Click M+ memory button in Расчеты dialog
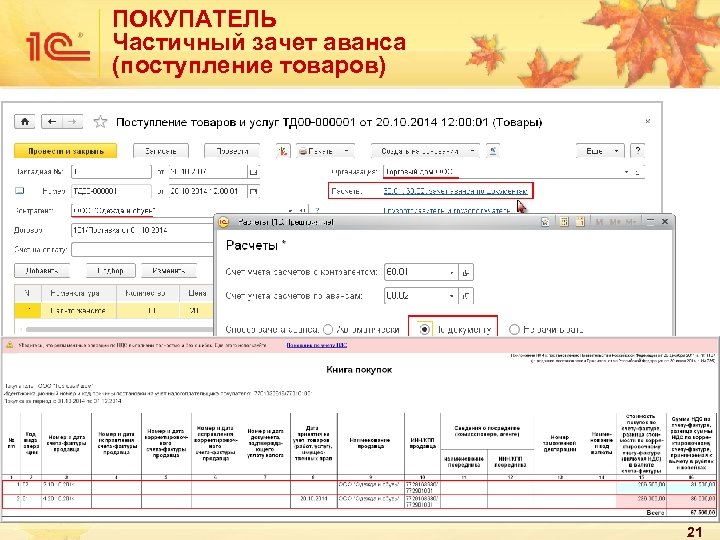 click(x=614, y=222)
